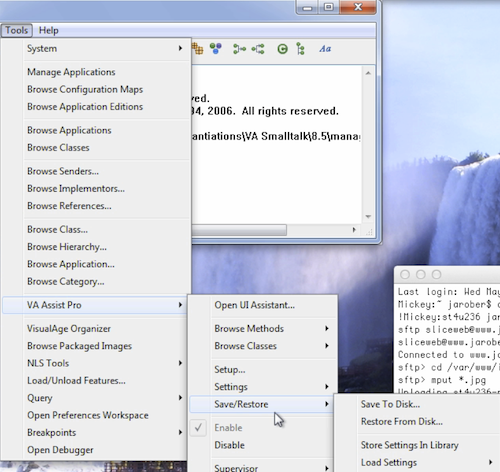The height and width of the screenshot is (472, 500).
Task: Click the 'Last login: Wed May' Terminal line
Action: click(x=448, y=292)
